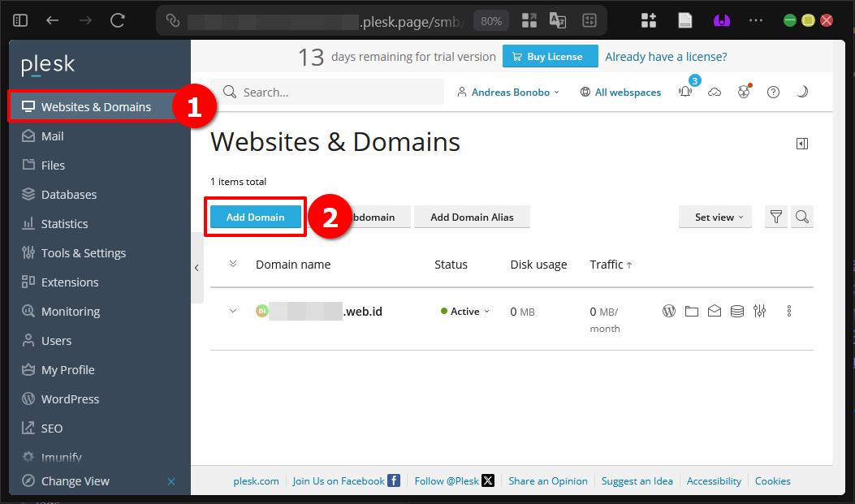Follow the plesk.com footer link

pos(256,480)
